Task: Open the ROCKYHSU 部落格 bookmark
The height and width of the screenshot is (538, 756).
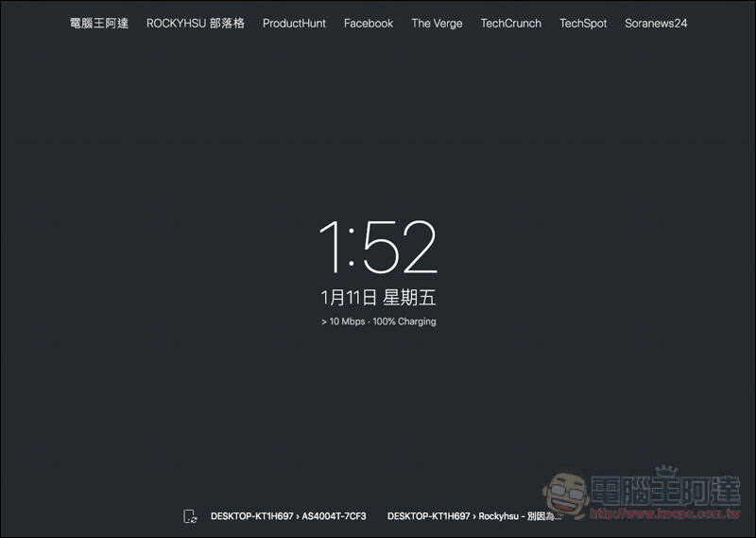Action: click(x=196, y=23)
